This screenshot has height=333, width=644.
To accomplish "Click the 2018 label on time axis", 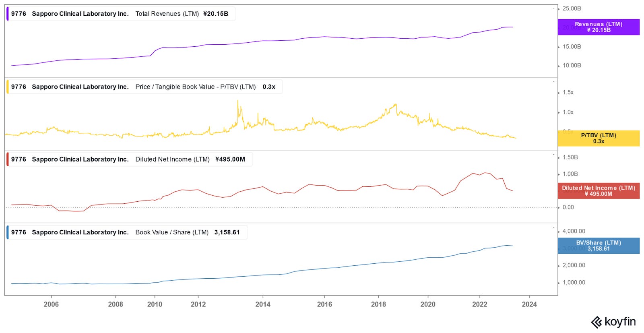I will tap(378, 304).
